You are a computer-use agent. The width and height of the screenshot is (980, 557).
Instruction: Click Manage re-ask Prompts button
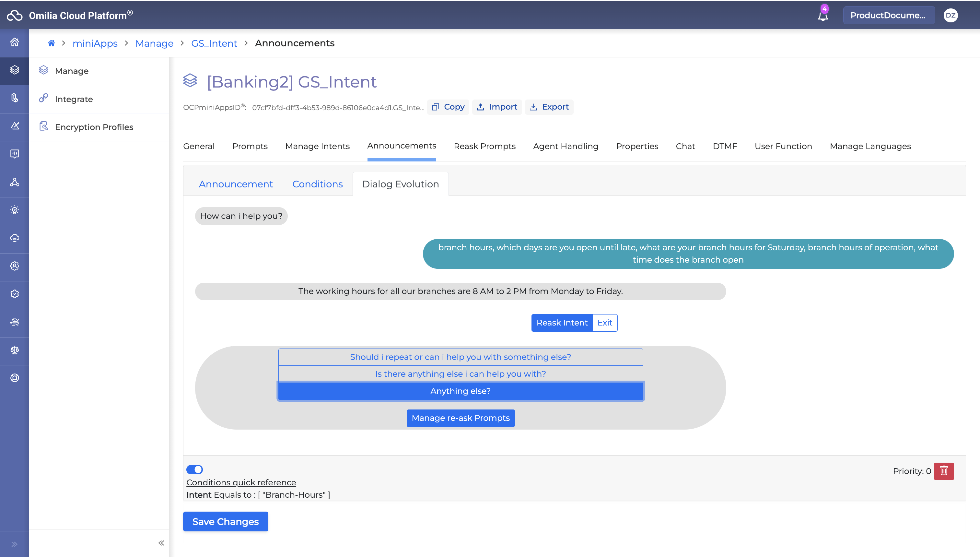click(x=461, y=418)
